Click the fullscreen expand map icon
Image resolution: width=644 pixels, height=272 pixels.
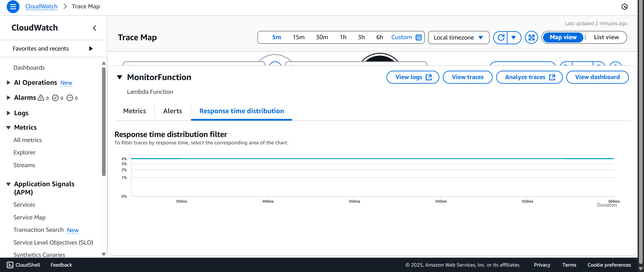pyautogui.click(x=531, y=38)
